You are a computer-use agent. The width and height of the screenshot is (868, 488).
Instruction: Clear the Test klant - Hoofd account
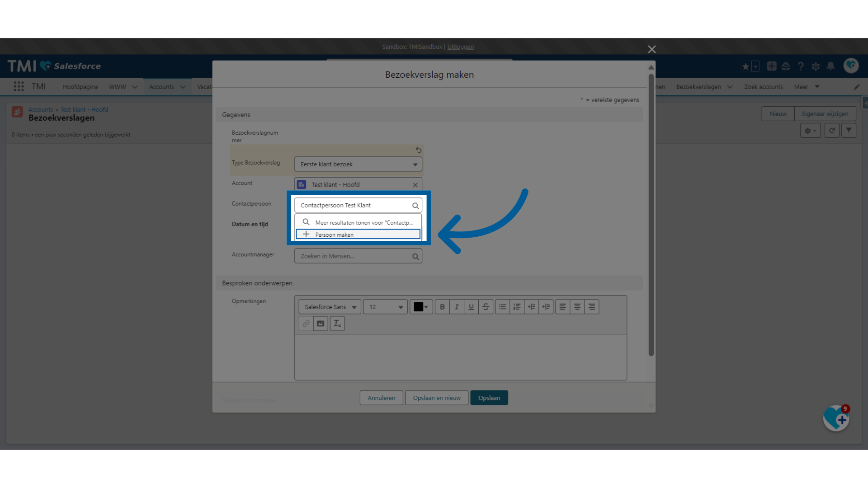415,185
